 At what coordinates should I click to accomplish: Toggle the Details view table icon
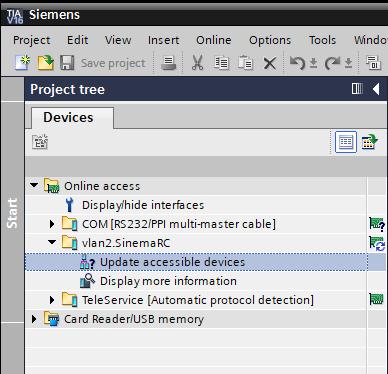click(346, 142)
